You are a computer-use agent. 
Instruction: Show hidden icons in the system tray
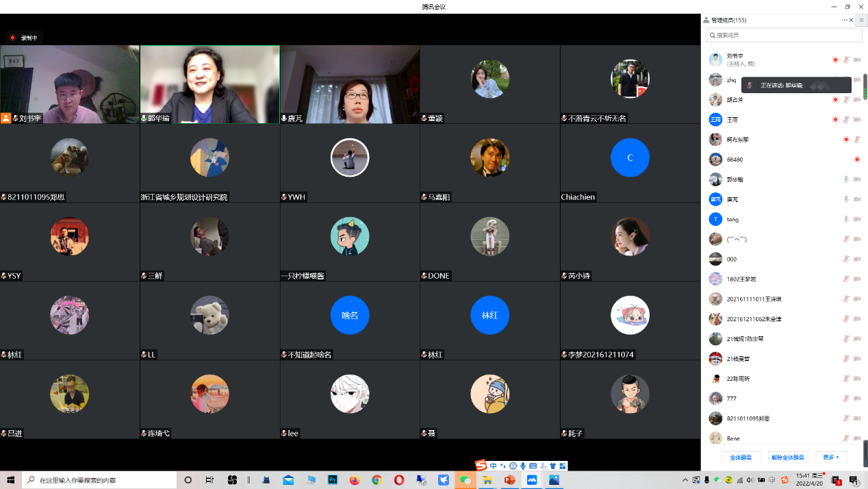pyautogui.click(x=685, y=480)
